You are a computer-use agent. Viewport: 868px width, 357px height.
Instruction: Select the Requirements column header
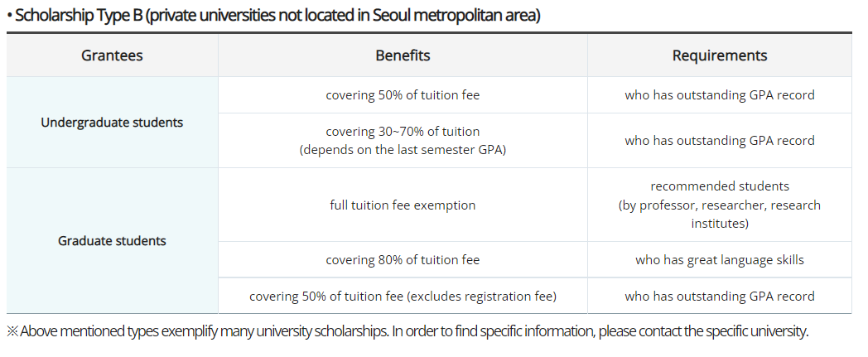tap(719, 55)
